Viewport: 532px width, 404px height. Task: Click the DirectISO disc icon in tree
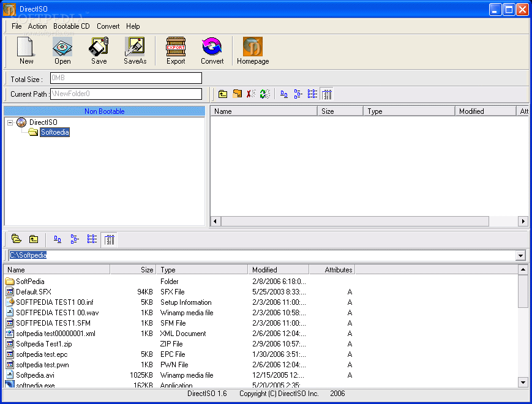[21, 122]
